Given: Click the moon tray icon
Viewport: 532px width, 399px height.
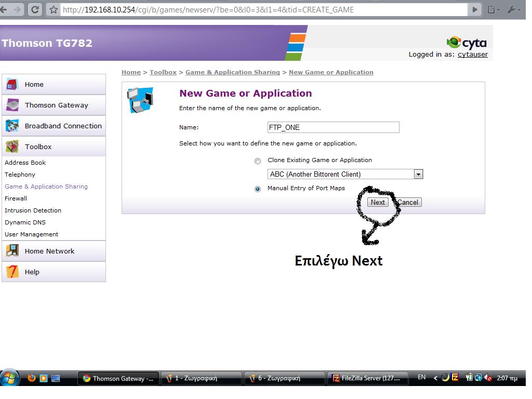Looking at the screenshot, I should click(x=445, y=377).
